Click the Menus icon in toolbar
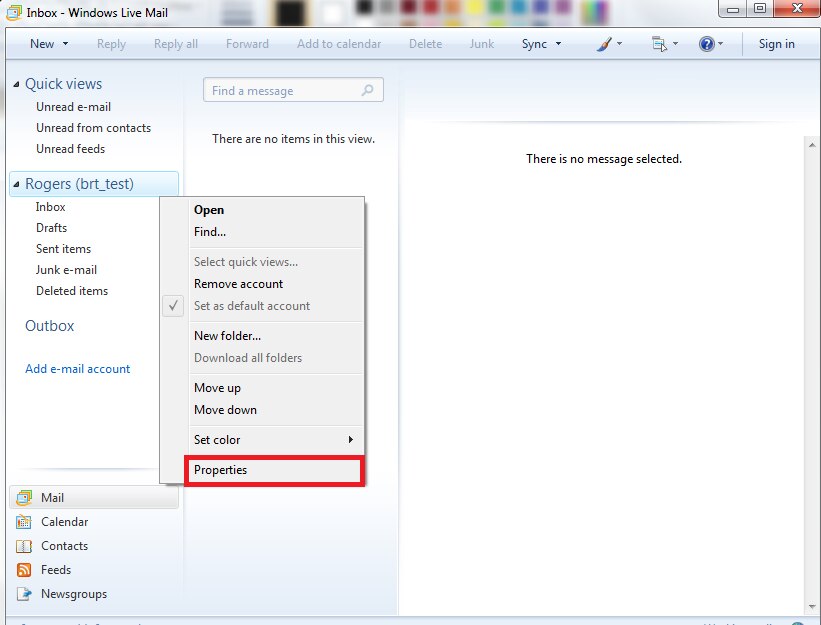The image size is (821, 625). [658, 44]
